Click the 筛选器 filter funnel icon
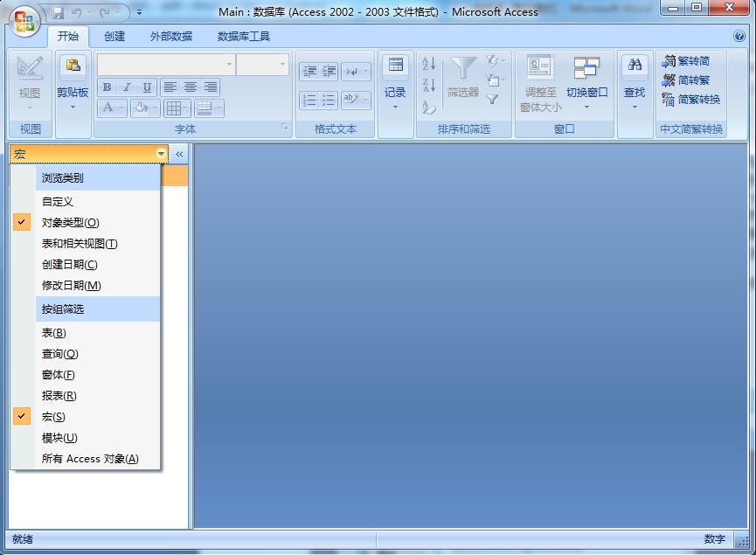Viewport: 756px width, 555px height. click(x=463, y=77)
